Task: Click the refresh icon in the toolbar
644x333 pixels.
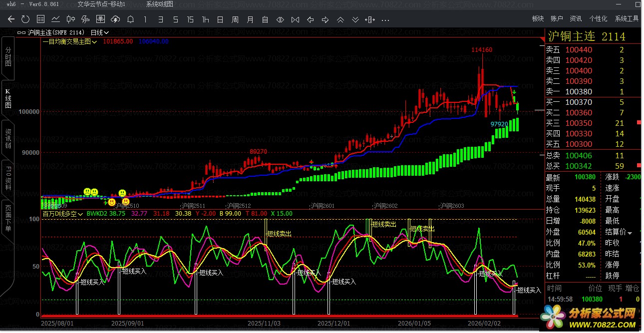Action: pos(25,19)
